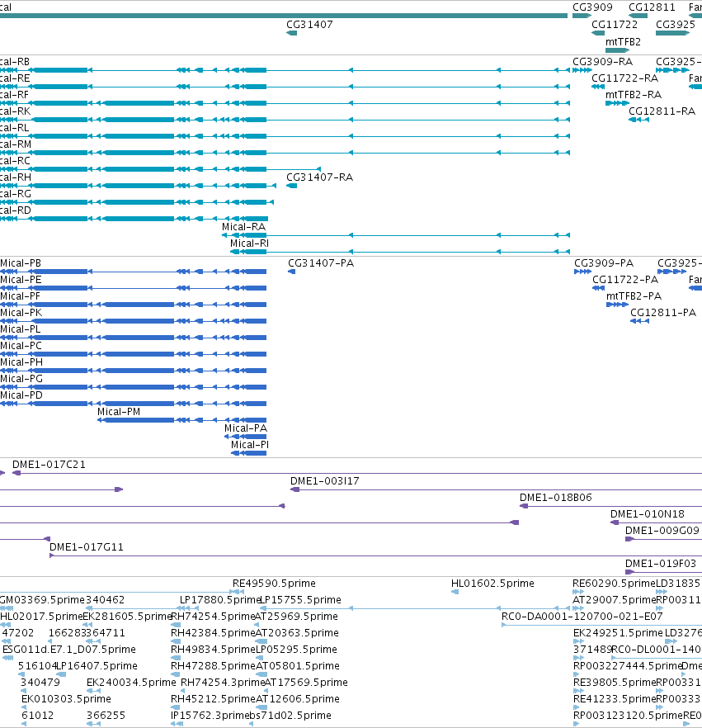This screenshot has height=728, width=702.
Task: Click EST LP05295.5prime
Action: tap(296, 649)
